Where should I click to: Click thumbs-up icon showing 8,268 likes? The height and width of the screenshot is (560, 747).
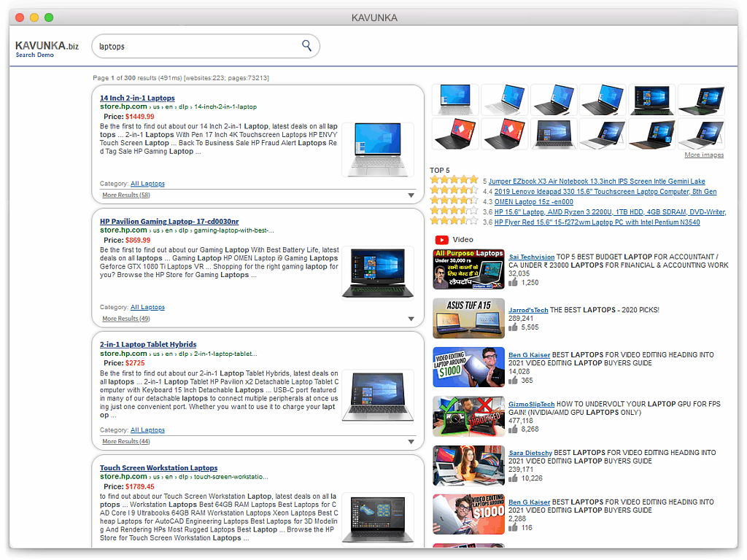[514, 429]
